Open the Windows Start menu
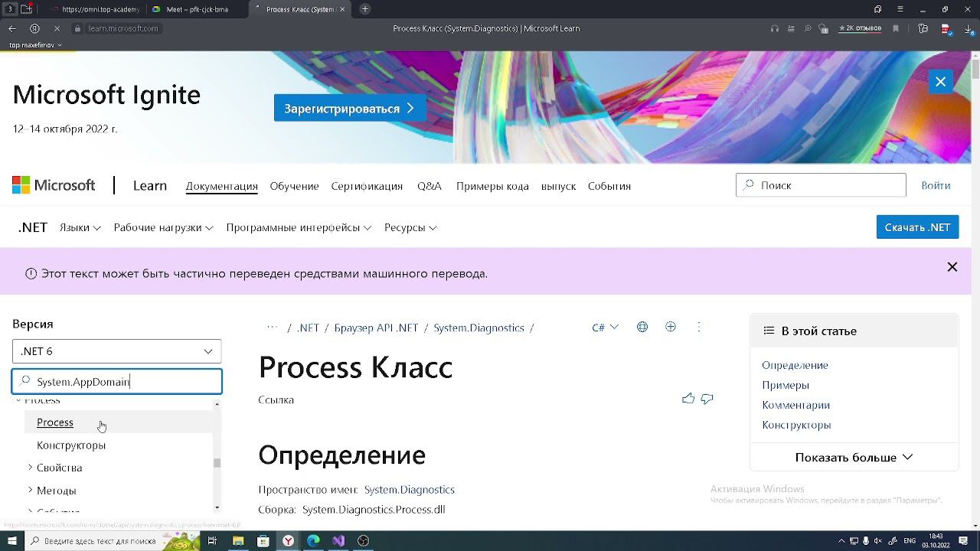The image size is (980, 551). click(11, 541)
